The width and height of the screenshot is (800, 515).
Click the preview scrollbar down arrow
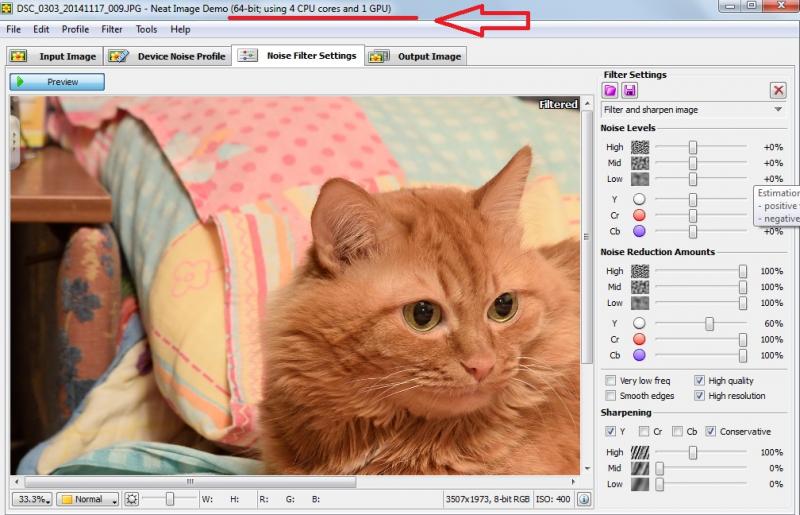(x=587, y=468)
